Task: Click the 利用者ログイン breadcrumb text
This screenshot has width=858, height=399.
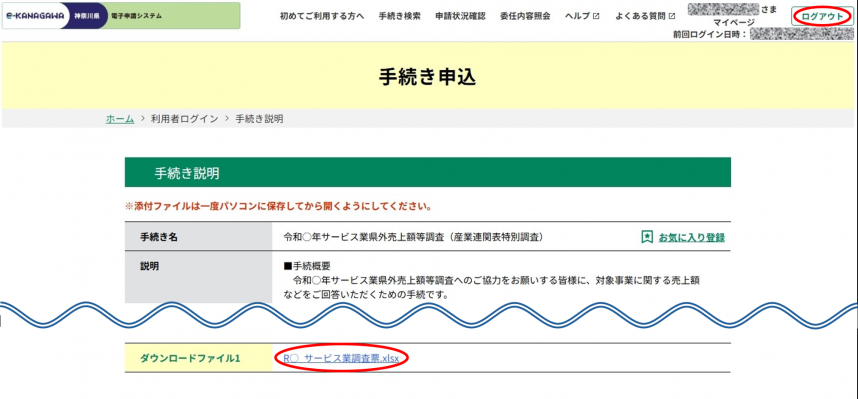Action: pyautogui.click(x=184, y=119)
